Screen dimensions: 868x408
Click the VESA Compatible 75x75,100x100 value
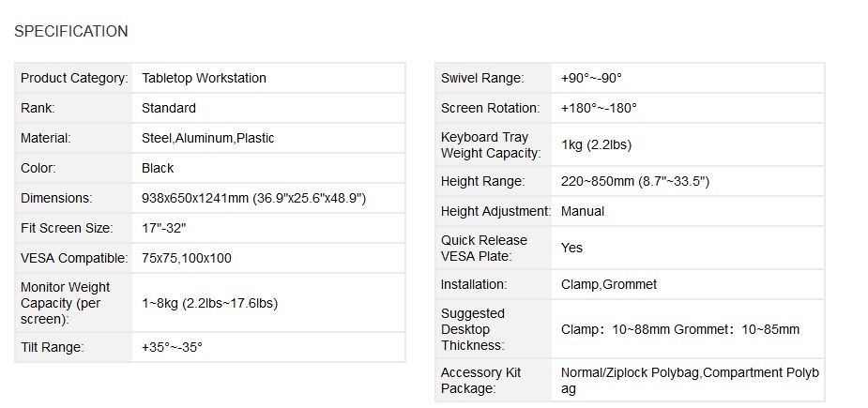point(187,258)
